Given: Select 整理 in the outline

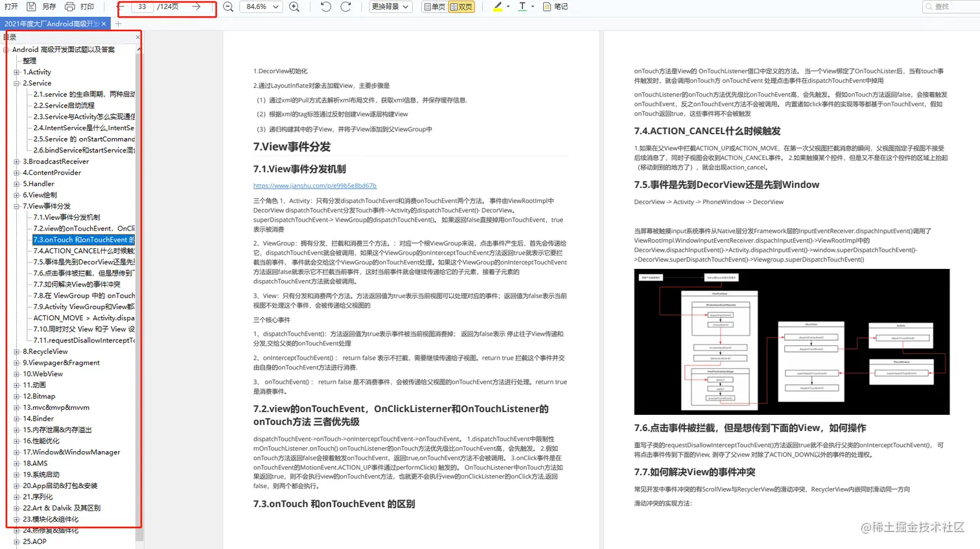Looking at the screenshot, I should click(30, 61).
